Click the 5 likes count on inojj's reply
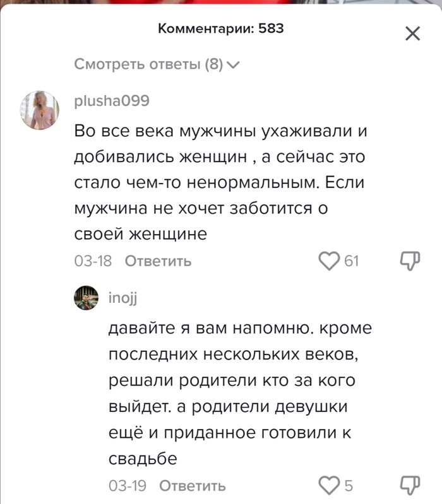442x504 pixels. coord(349,485)
